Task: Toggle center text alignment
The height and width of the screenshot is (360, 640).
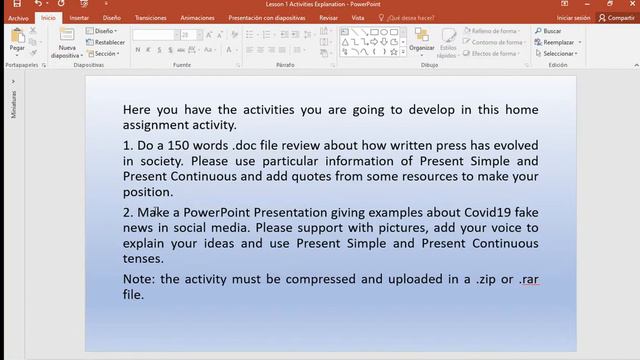Action: click(x=260, y=50)
